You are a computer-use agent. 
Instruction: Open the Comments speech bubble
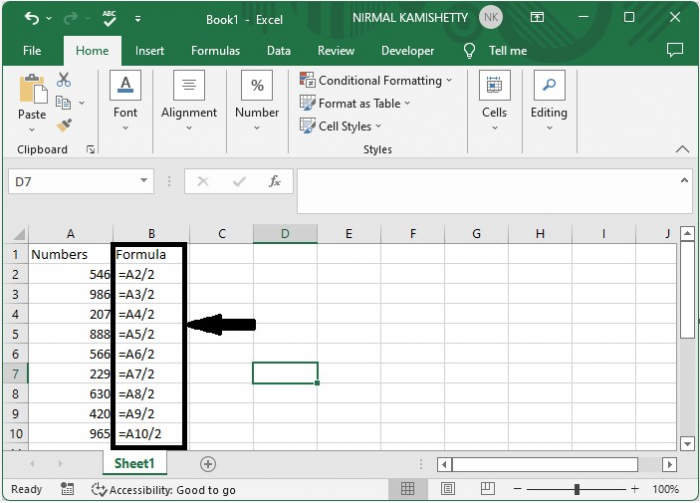click(x=675, y=50)
